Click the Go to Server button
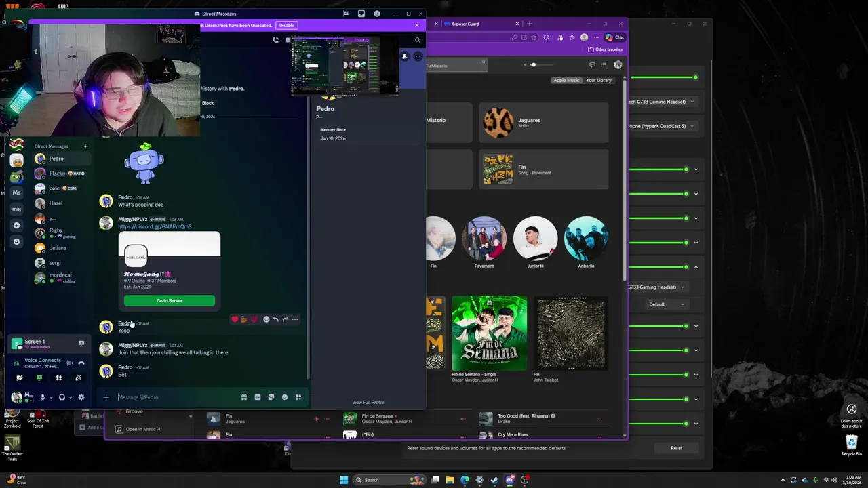 coord(170,300)
